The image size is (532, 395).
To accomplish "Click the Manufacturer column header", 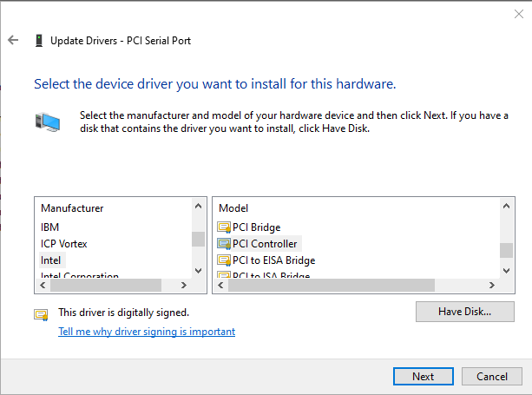I will pos(72,208).
